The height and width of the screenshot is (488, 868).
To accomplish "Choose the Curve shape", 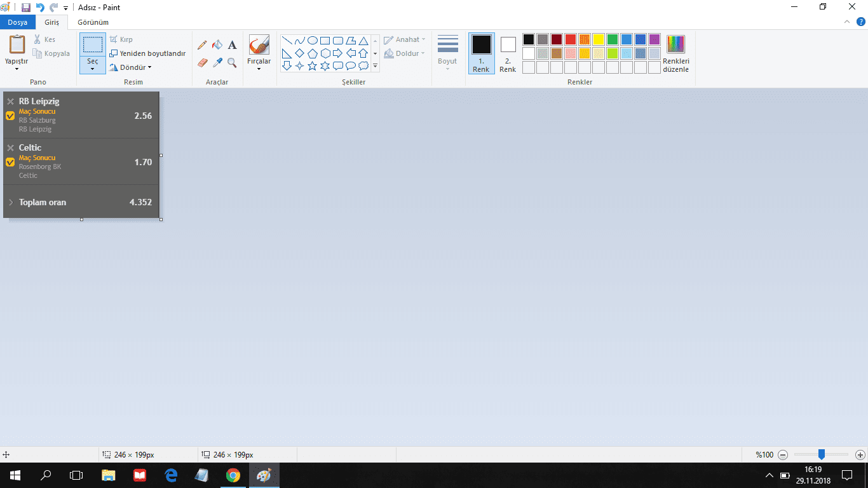I will [x=300, y=41].
